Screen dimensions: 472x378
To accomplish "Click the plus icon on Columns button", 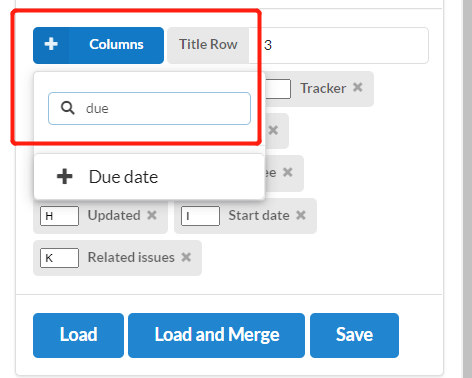I will (51, 44).
